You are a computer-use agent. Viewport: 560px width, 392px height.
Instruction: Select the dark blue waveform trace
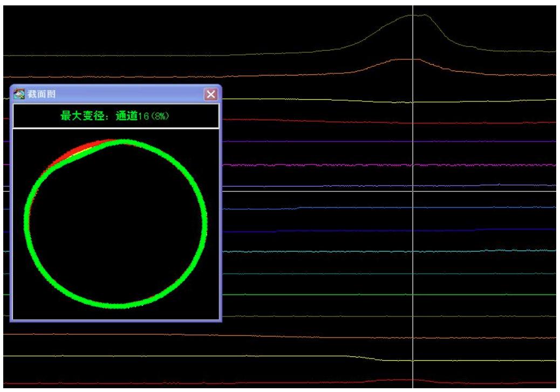pyautogui.click(x=324, y=231)
